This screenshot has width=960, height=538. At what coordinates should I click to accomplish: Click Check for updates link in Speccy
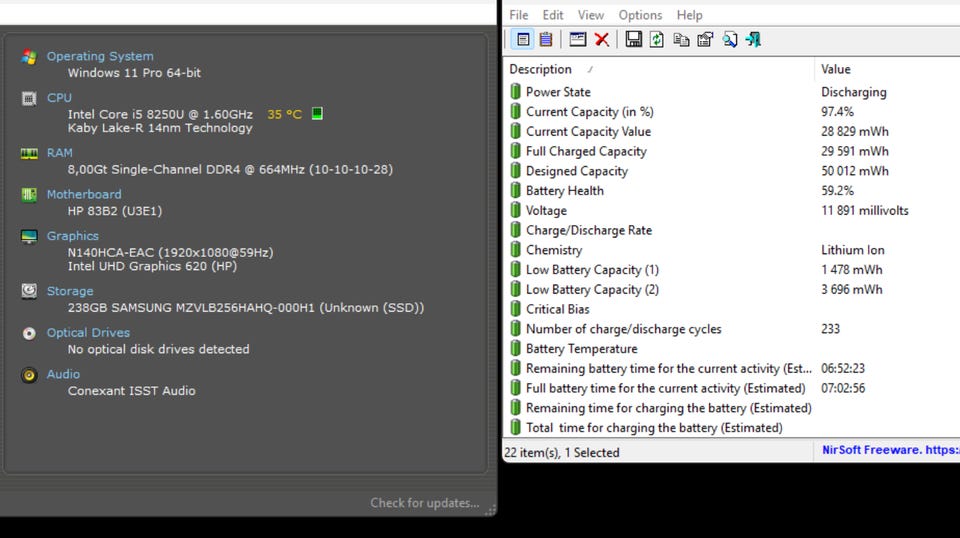point(424,503)
